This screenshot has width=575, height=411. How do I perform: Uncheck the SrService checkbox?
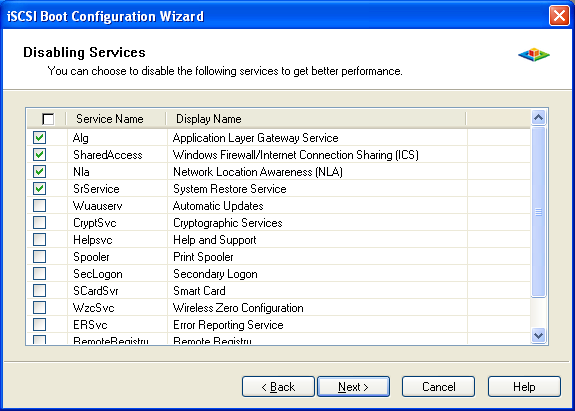40,188
